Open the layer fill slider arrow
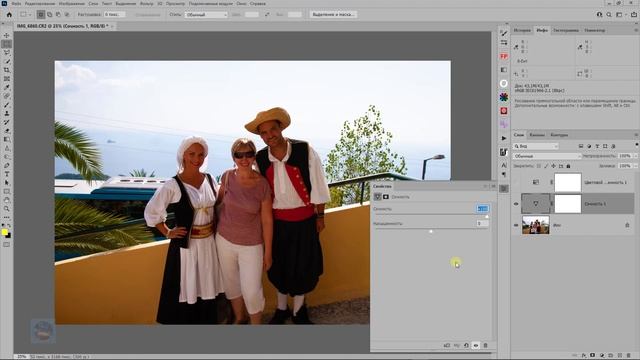Image resolution: width=640 pixels, height=360 pixels. [635, 166]
